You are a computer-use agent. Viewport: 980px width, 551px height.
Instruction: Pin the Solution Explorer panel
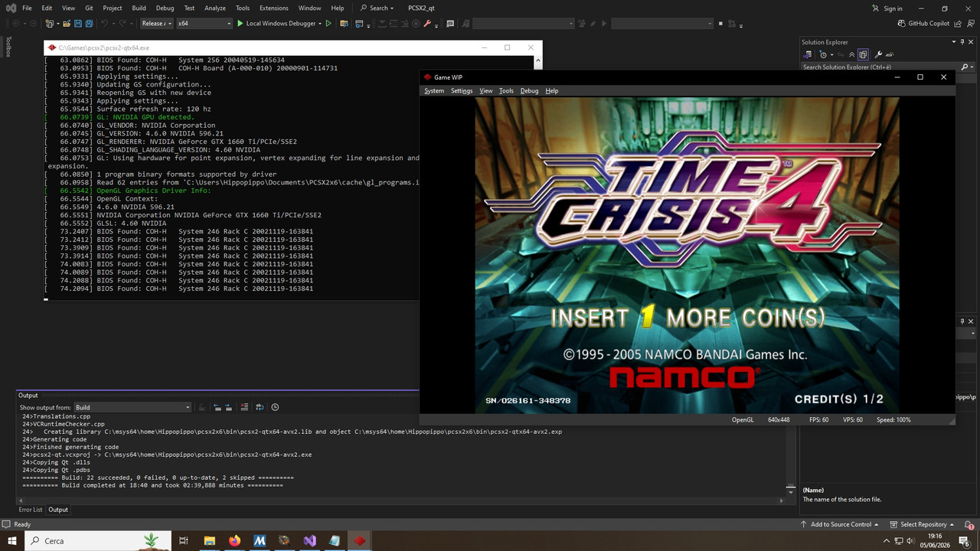tap(963, 42)
